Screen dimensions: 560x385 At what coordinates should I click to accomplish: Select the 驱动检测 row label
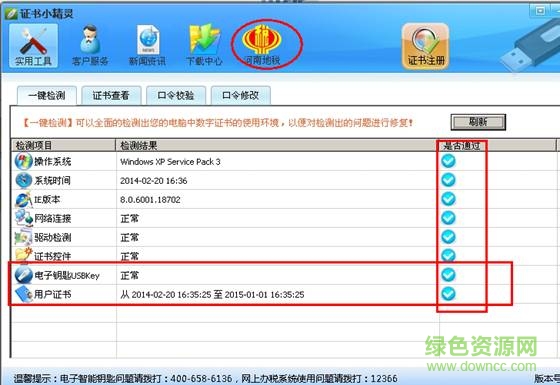52,238
